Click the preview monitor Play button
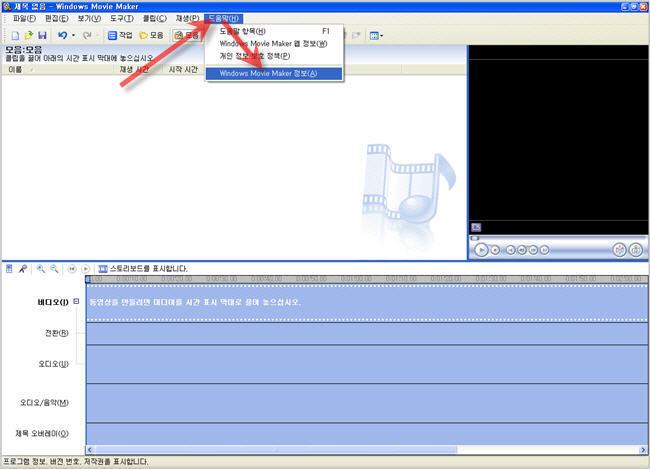The image size is (650, 469). tap(481, 250)
